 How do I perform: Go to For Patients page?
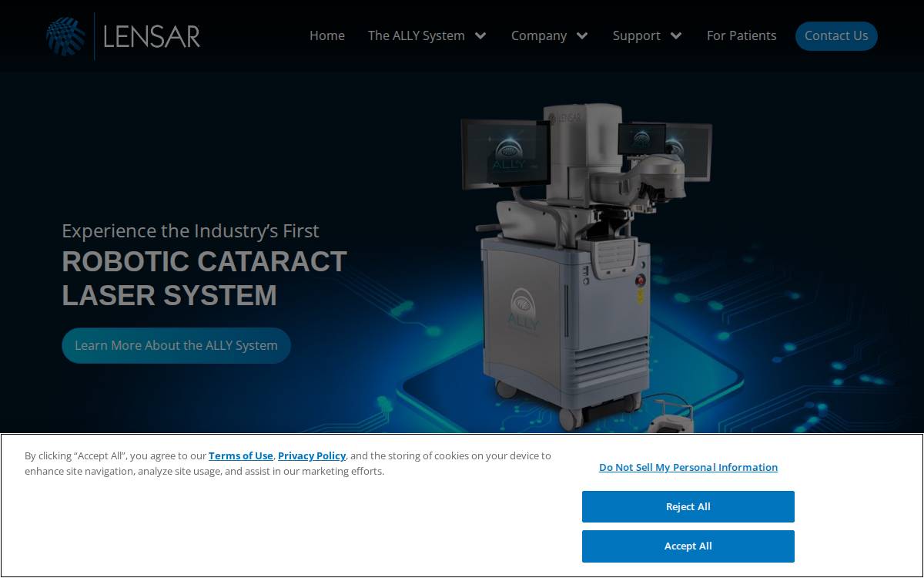point(742,35)
